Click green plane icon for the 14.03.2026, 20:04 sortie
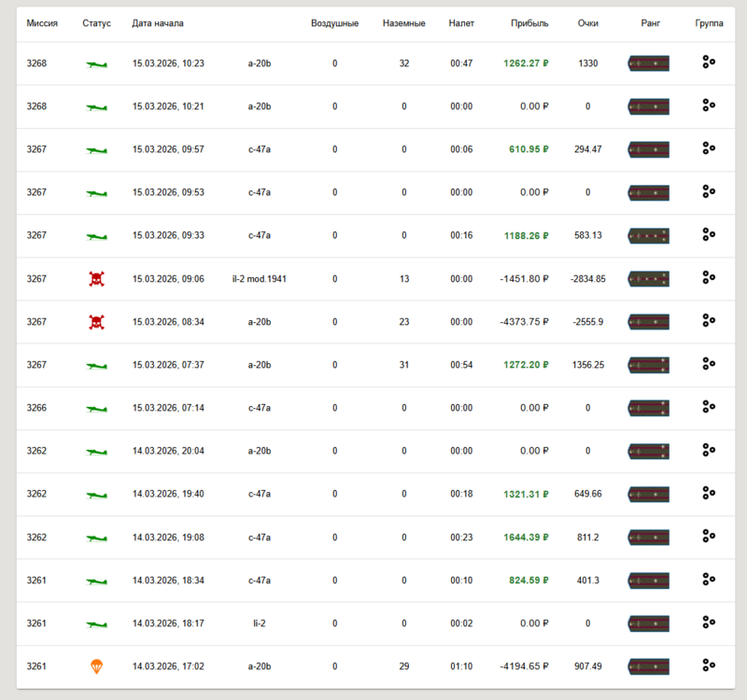 pyautogui.click(x=95, y=452)
